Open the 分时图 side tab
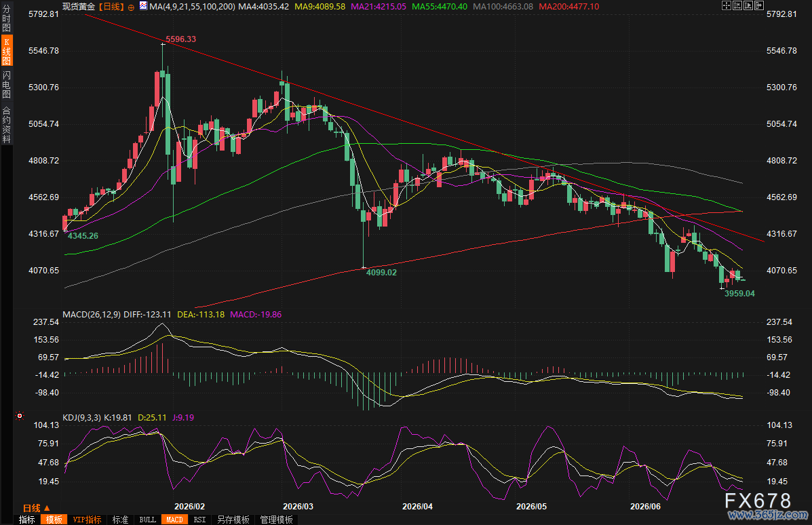This screenshot has width=812, height=525. [6, 18]
